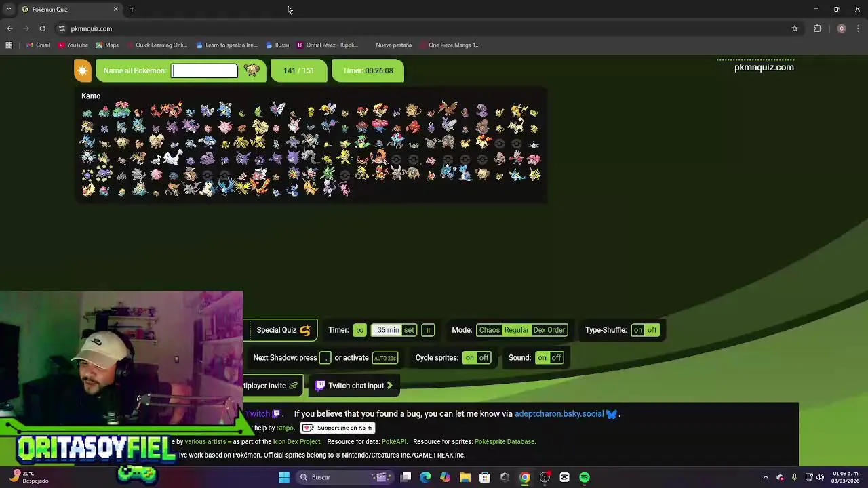This screenshot has height=488, width=868.
Task: Open the tab search dropdown arrow
Action: tap(9, 9)
